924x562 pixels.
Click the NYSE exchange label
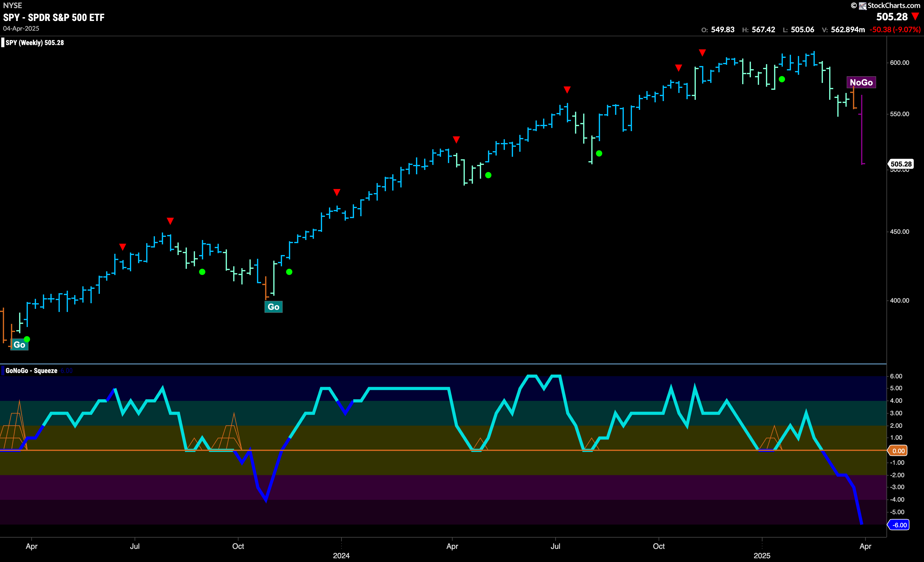pos(13,6)
